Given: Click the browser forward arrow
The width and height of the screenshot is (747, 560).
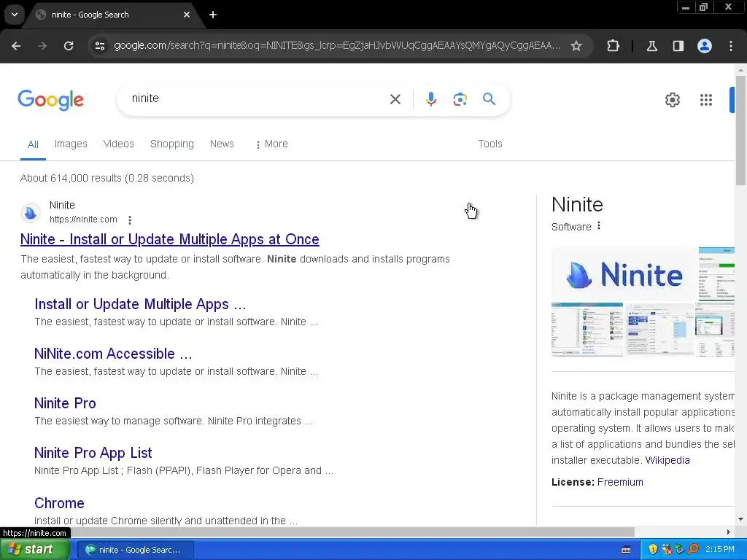Looking at the screenshot, I should (x=42, y=46).
